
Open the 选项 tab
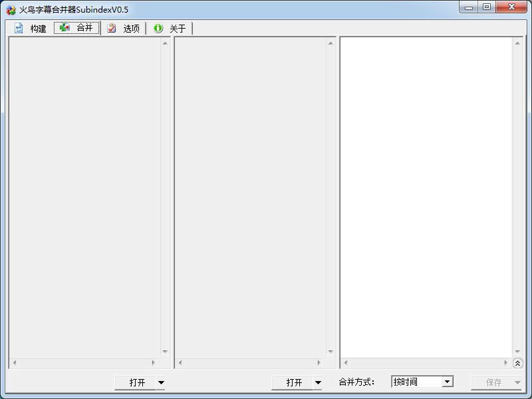[123, 28]
